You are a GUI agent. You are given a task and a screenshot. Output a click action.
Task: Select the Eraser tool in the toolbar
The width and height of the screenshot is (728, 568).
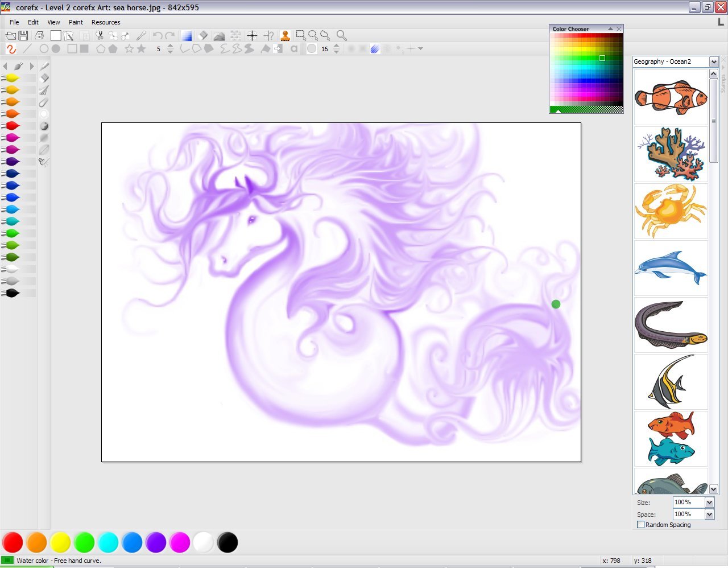coord(203,35)
